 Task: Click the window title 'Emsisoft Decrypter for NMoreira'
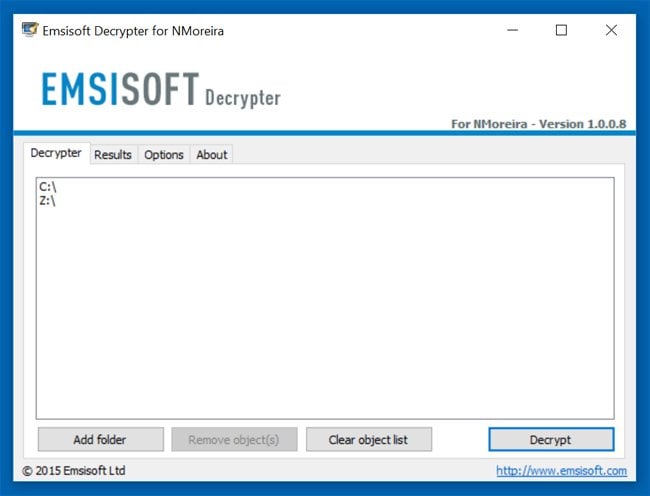tap(133, 31)
